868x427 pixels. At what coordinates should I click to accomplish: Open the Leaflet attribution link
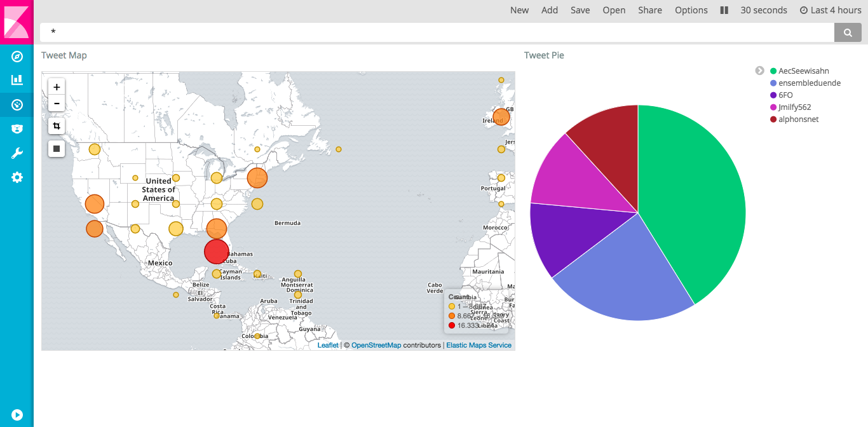328,345
